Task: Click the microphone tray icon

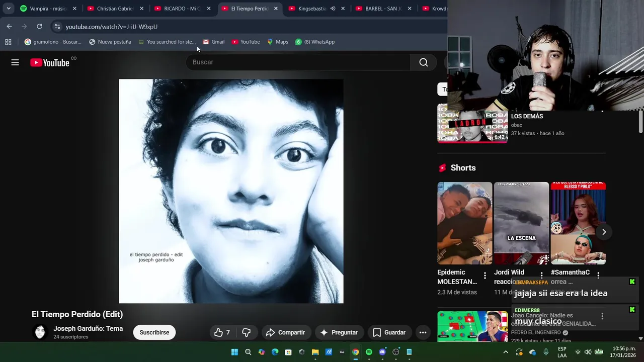Action: (546, 352)
